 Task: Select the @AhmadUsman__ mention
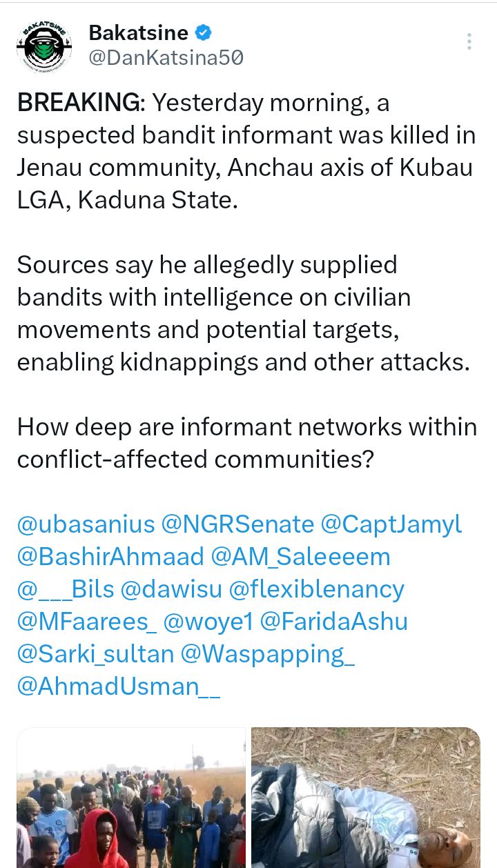pos(119,687)
